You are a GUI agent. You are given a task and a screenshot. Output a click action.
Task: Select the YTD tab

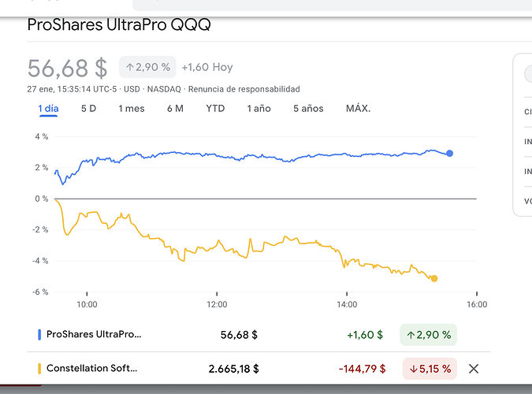tap(215, 109)
